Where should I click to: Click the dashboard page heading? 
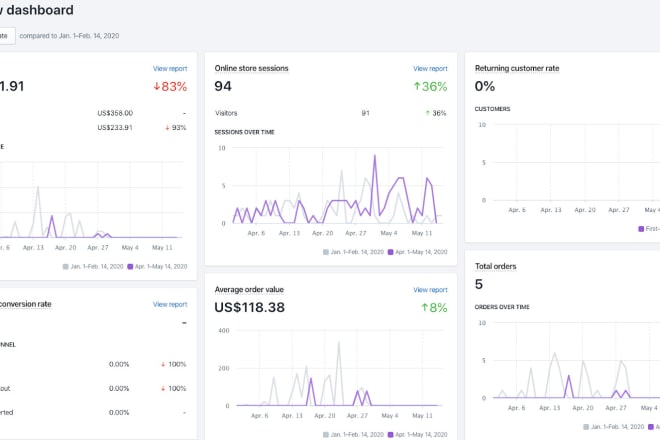click(x=37, y=10)
